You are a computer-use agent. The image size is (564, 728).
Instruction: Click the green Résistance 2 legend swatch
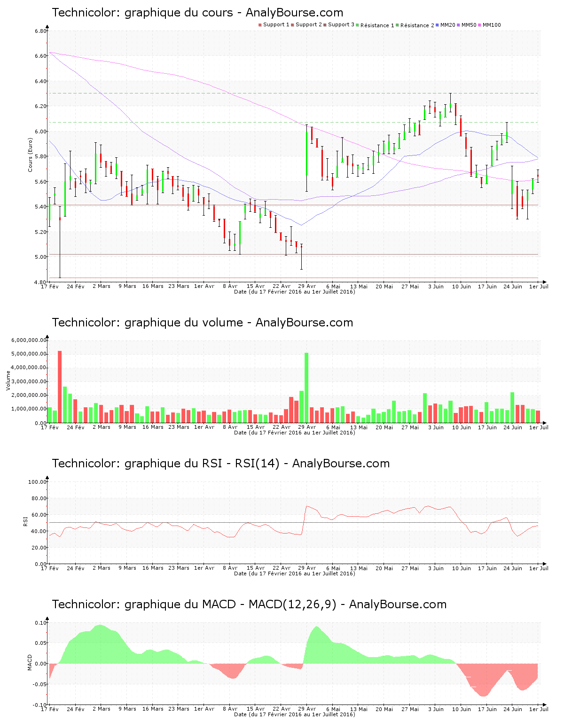398,25
